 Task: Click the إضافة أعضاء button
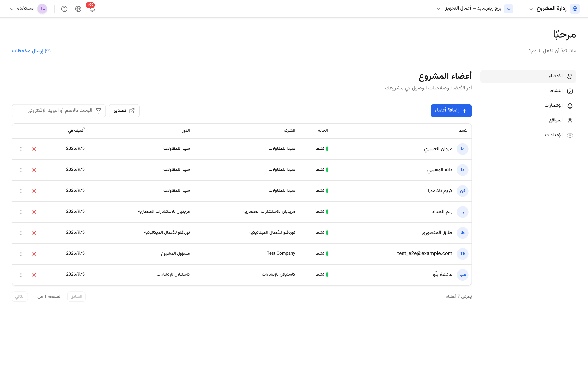click(451, 111)
